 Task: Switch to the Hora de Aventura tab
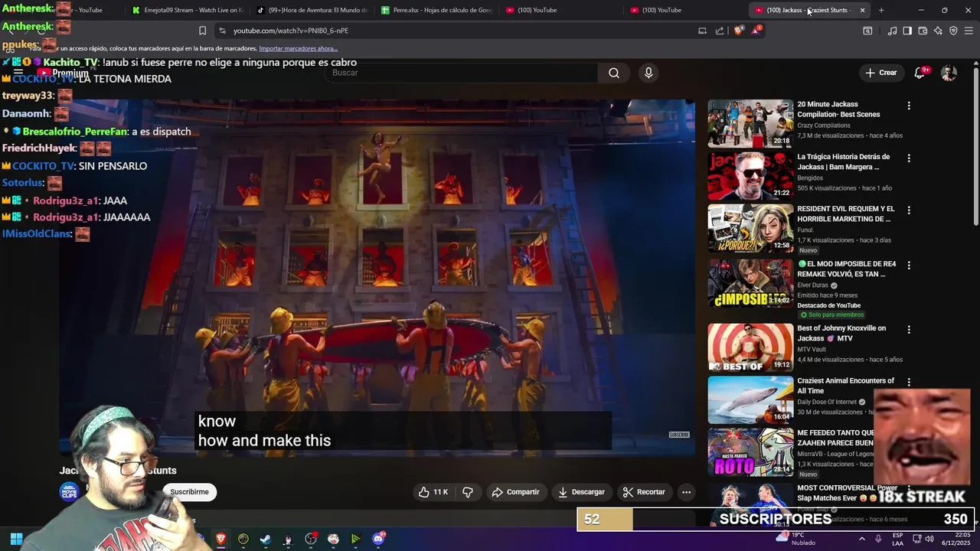point(312,10)
